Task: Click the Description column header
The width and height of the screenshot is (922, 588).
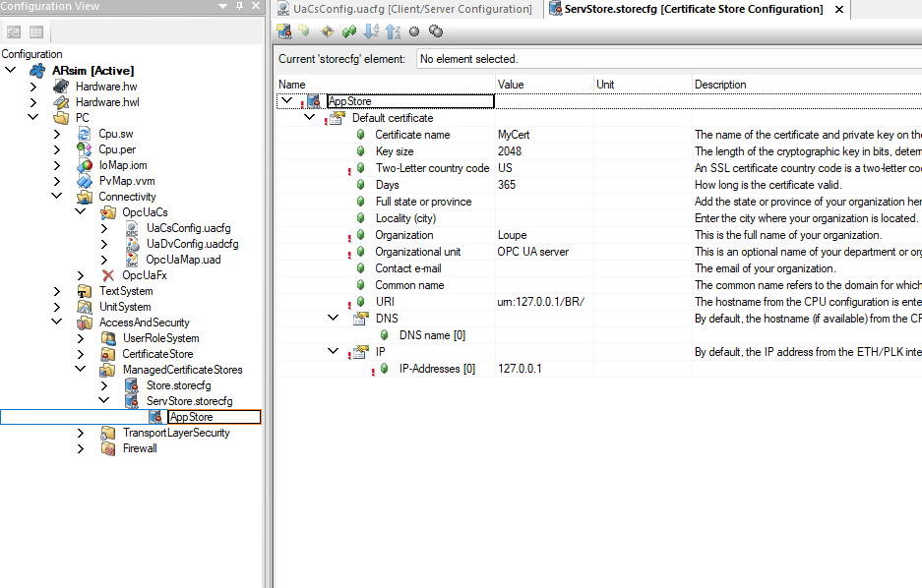Action: tap(807, 85)
